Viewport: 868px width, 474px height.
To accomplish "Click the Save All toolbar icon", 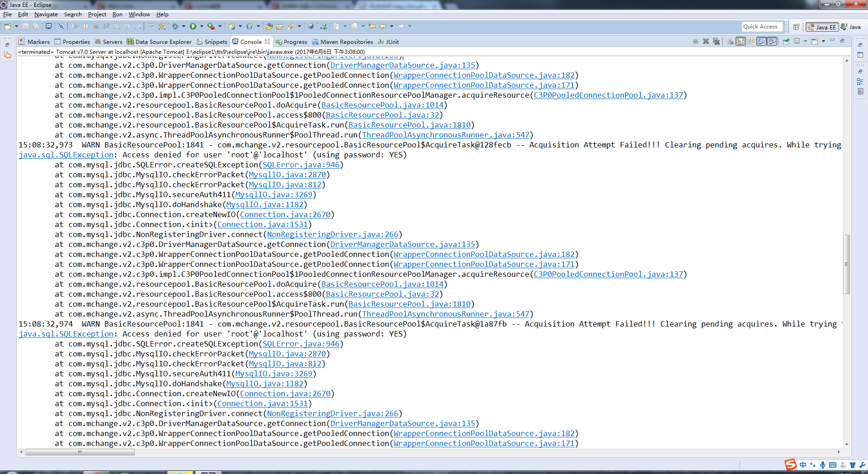I will coord(36,26).
